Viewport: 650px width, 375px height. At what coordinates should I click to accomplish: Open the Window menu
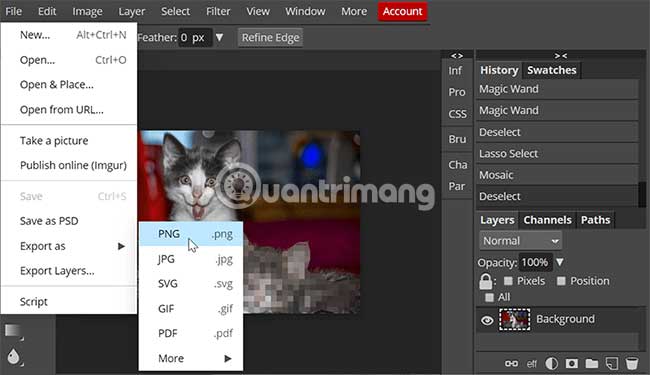point(305,11)
